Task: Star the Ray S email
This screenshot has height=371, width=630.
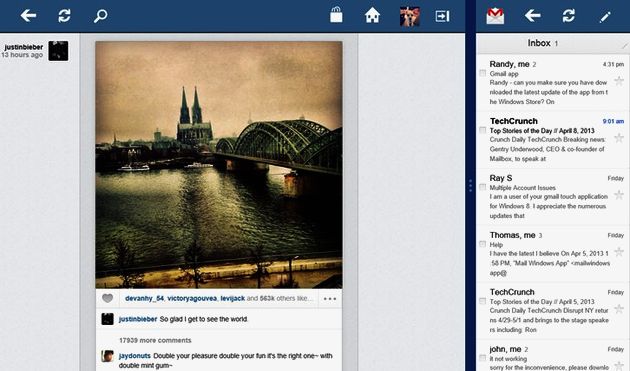Action: 619,195
